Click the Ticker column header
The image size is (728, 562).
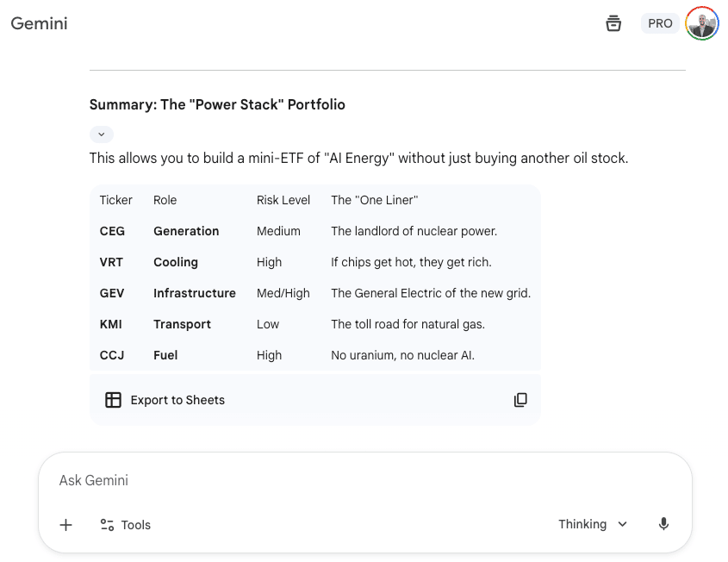116,200
